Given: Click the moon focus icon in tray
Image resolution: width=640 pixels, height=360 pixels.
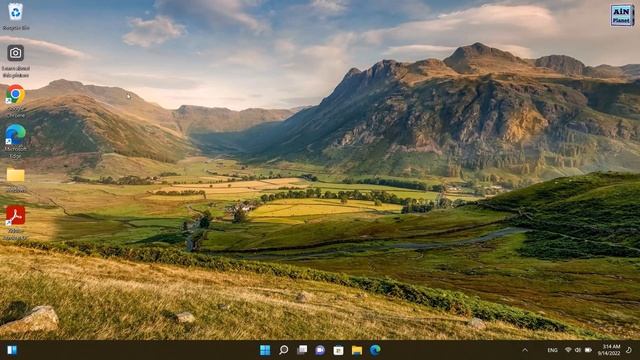Looking at the screenshot, I should pyautogui.click(x=629, y=350).
